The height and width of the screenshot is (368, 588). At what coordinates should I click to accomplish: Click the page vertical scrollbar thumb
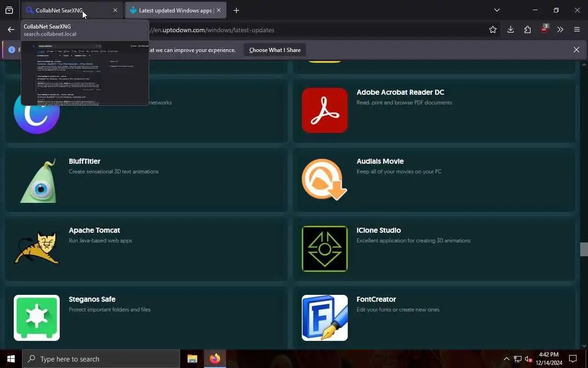tap(584, 249)
